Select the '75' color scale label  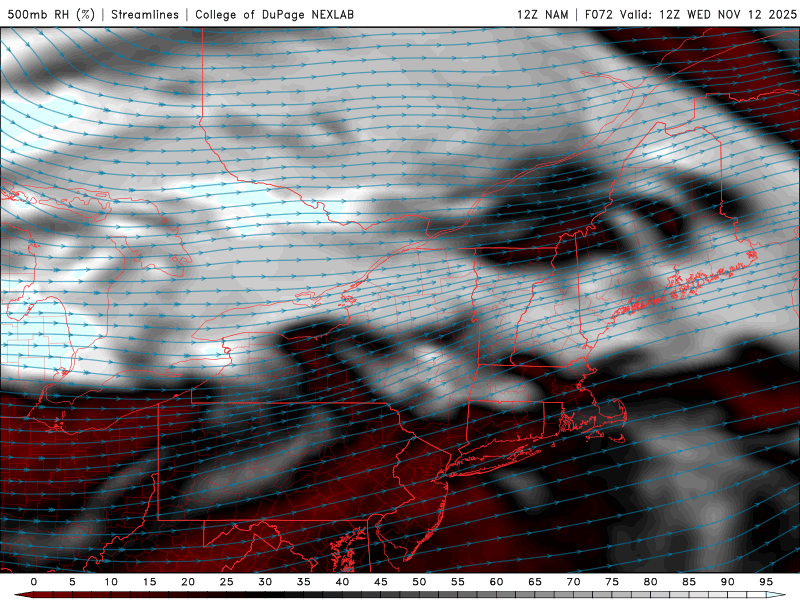pyautogui.click(x=612, y=582)
